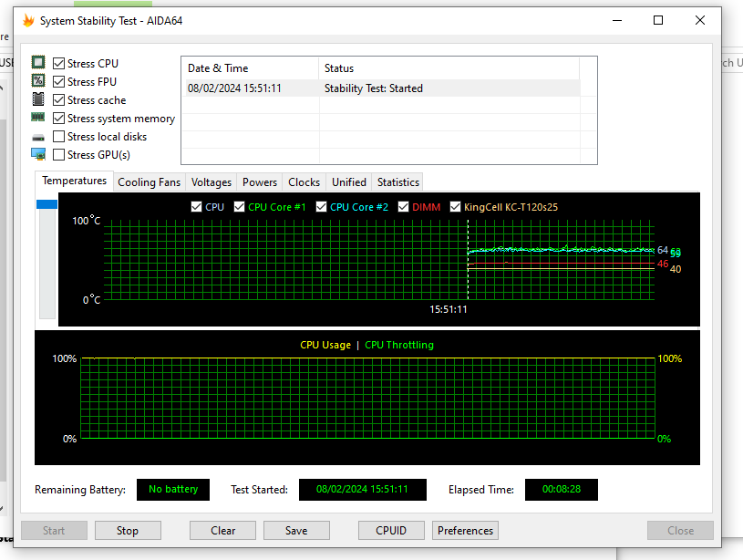Screen dimensions: 743x560
Task: Click the Stress CPU chip icon
Action: point(38,63)
